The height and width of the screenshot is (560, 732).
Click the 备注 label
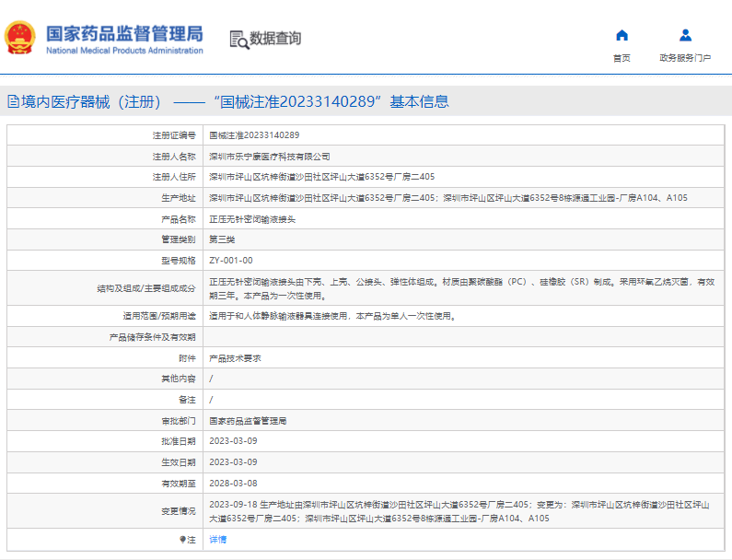pyautogui.click(x=187, y=400)
